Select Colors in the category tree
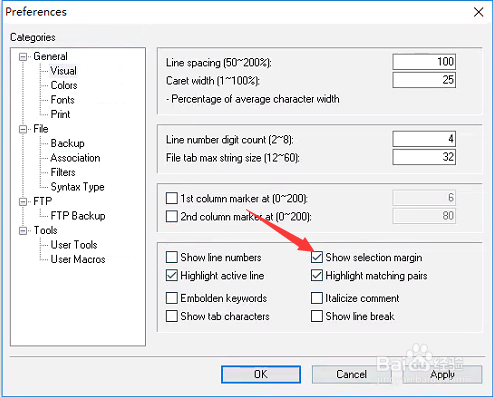This screenshot has width=493, height=397. [64, 85]
